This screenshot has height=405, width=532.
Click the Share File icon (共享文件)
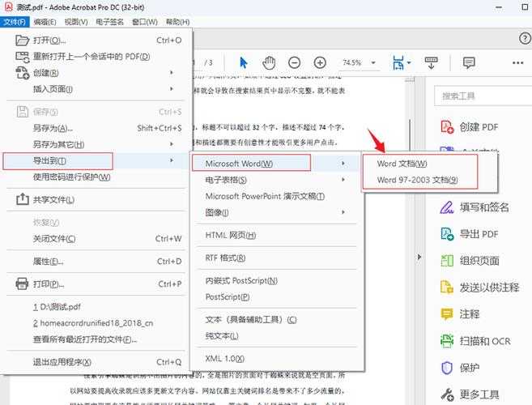coord(23,199)
